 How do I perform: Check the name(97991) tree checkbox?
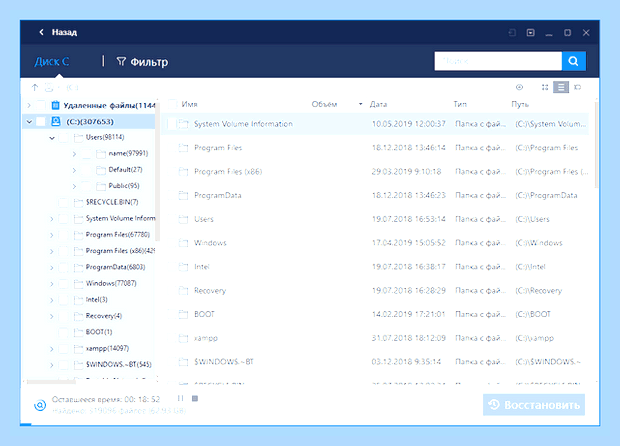(x=86, y=154)
